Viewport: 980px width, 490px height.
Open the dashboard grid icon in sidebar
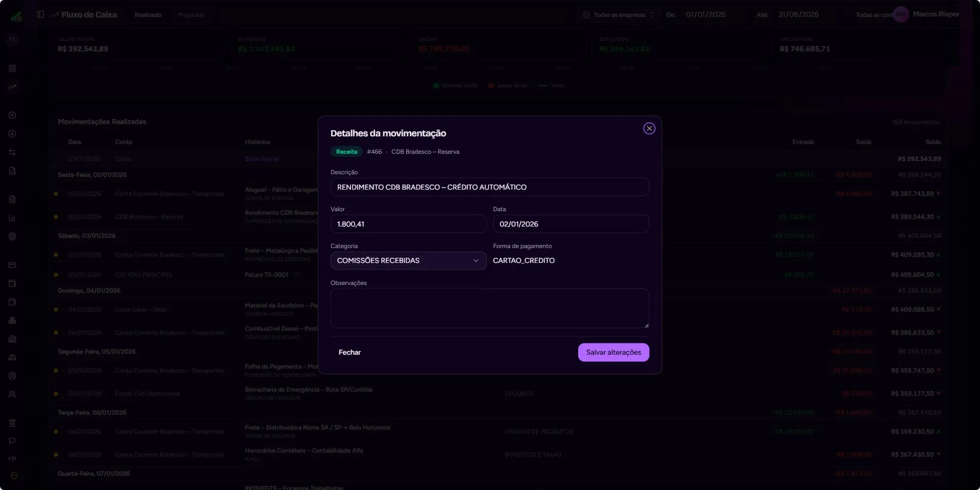tap(12, 68)
